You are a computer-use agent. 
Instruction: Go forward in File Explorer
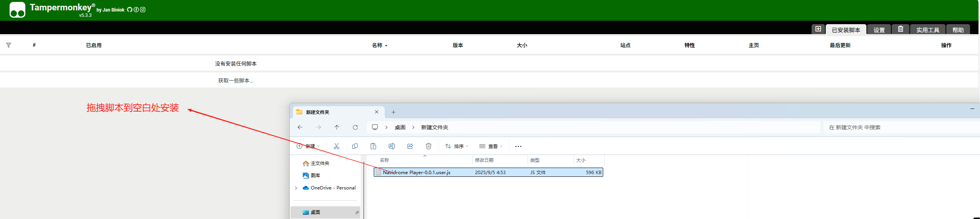click(318, 127)
